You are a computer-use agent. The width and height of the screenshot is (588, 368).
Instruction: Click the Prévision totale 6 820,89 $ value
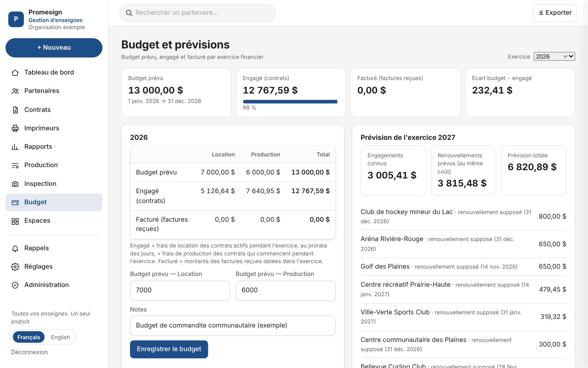tap(532, 167)
